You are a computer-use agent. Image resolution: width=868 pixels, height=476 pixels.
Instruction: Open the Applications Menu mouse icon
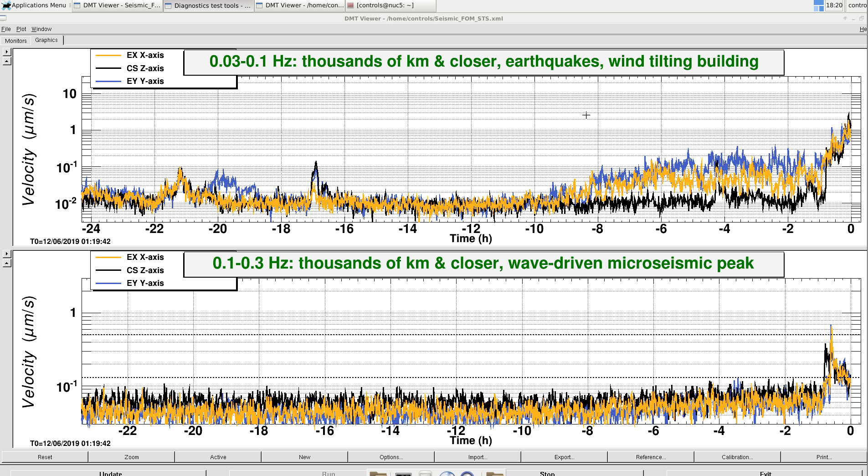(6, 5)
